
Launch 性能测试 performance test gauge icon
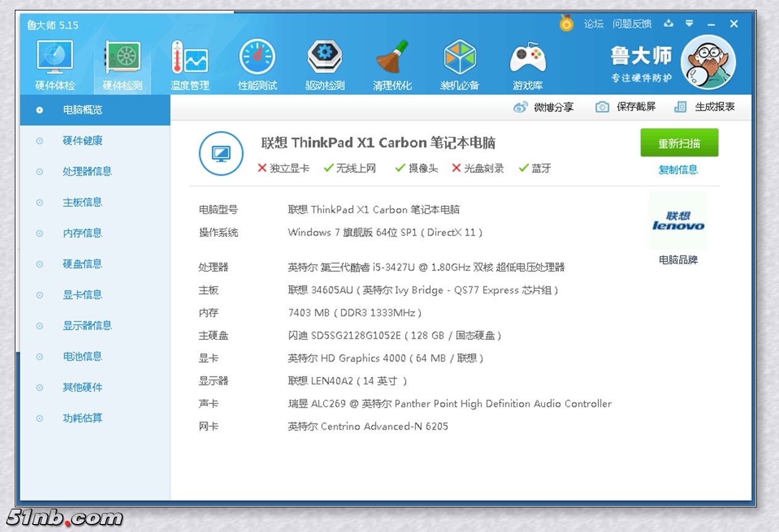257,58
